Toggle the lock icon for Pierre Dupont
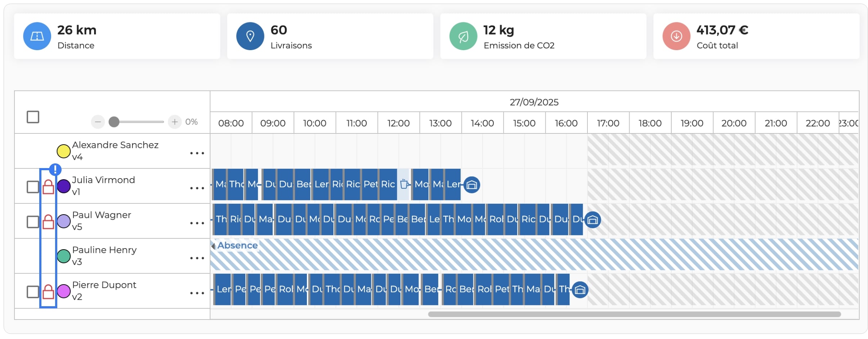The width and height of the screenshot is (868, 339). coord(48,291)
